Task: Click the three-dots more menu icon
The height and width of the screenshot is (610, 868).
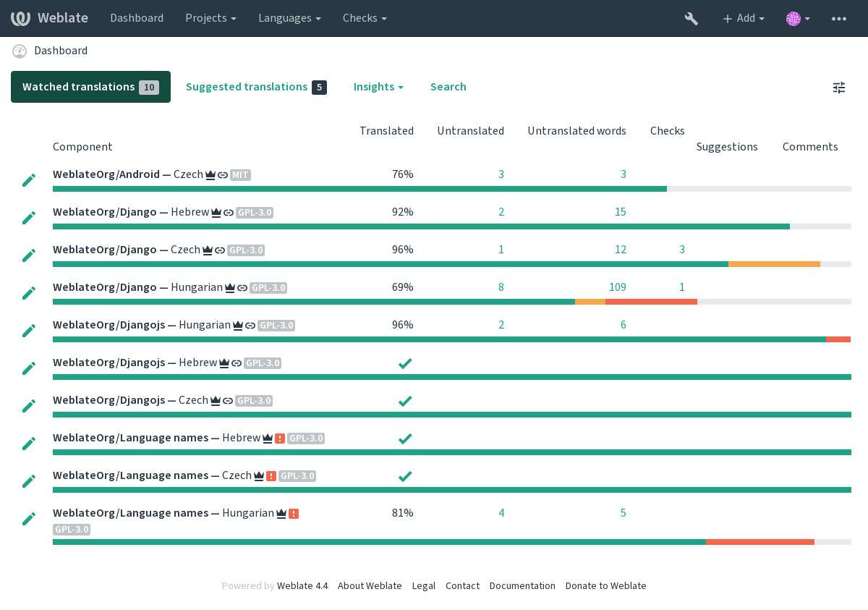Action: (x=839, y=19)
